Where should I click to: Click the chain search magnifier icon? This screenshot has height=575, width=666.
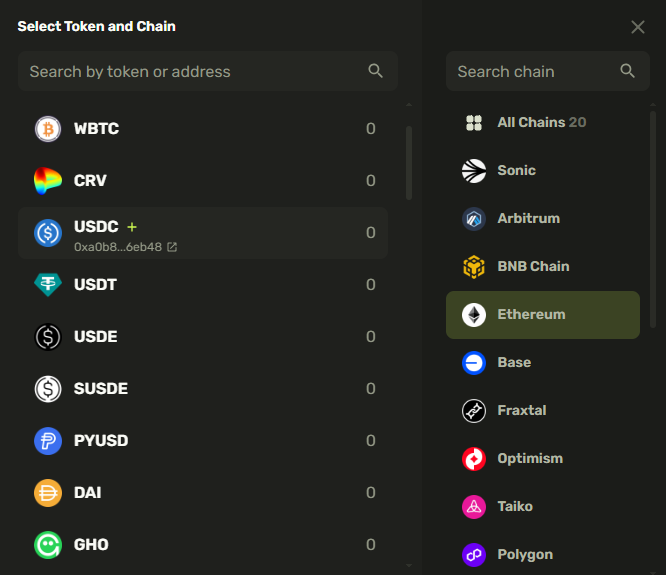628,71
